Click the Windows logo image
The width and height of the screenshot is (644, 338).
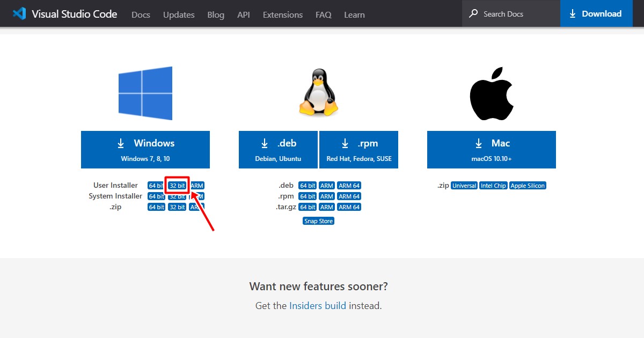(x=145, y=93)
